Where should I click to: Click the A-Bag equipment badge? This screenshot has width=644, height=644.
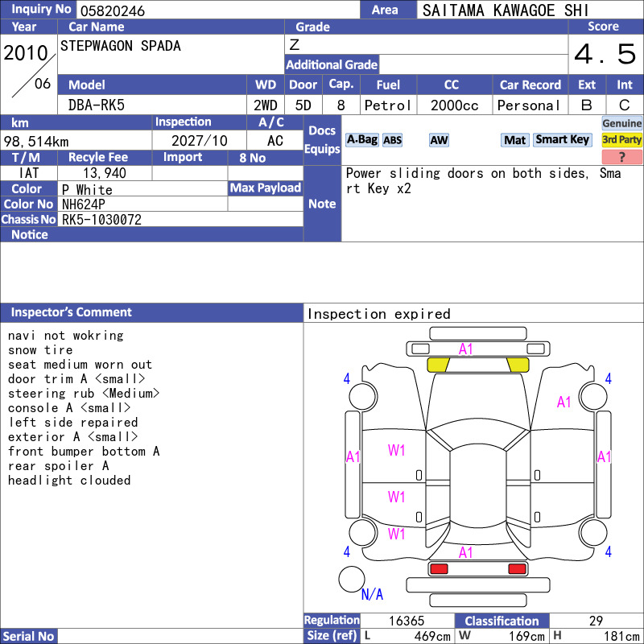coord(361,140)
